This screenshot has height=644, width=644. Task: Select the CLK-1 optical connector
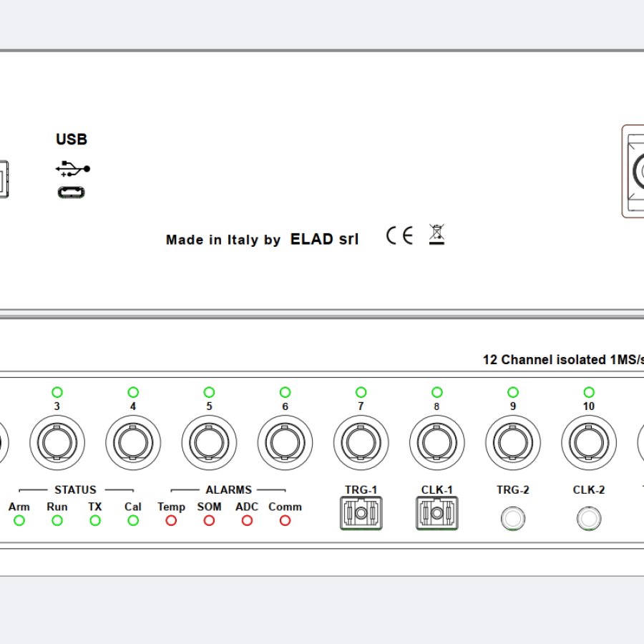(x=436, y=514)
